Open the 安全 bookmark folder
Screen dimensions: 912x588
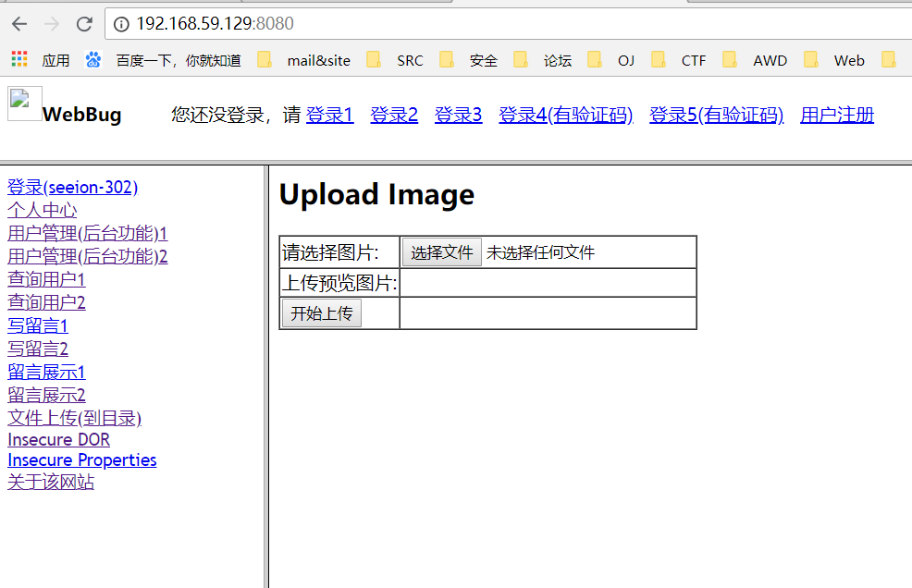tap(469, 60)
